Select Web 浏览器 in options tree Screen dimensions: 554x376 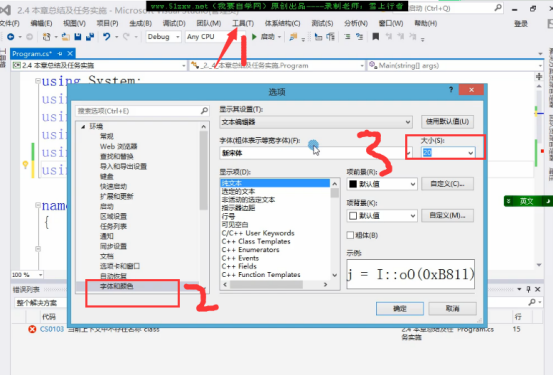click(118, 146)
